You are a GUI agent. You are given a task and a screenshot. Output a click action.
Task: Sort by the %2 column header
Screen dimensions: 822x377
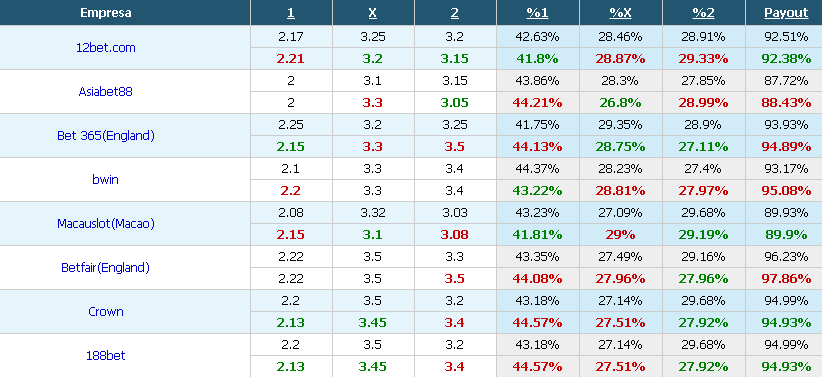703,13
